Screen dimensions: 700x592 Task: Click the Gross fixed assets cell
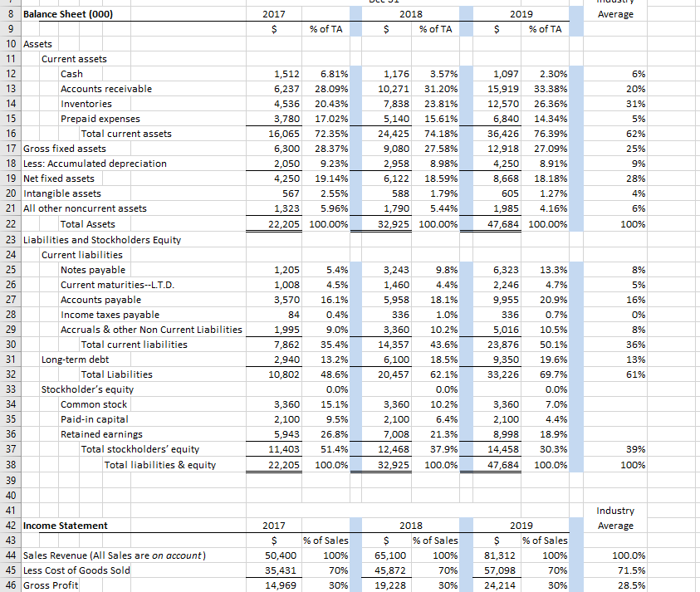click(x=66, y=149)
